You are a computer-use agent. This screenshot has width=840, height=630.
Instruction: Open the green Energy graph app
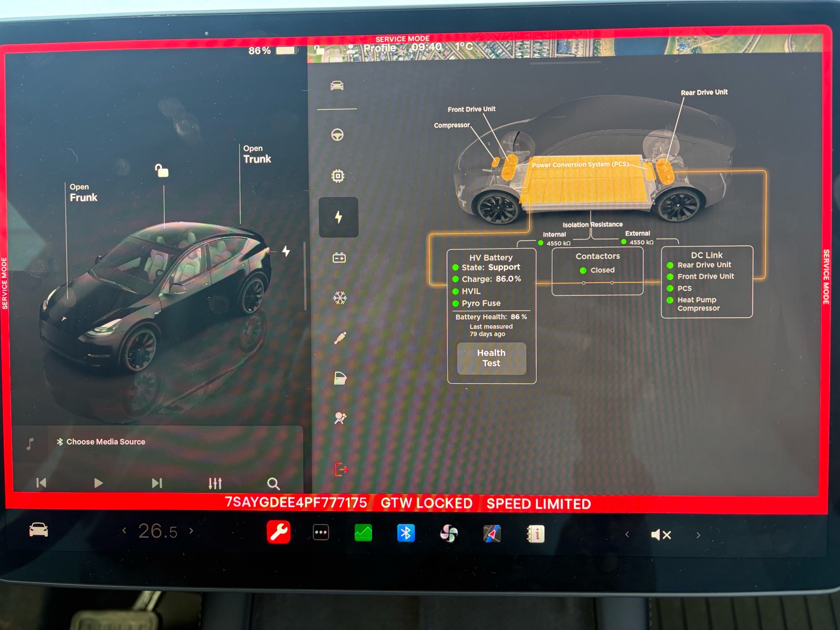(x=363, y=532)
